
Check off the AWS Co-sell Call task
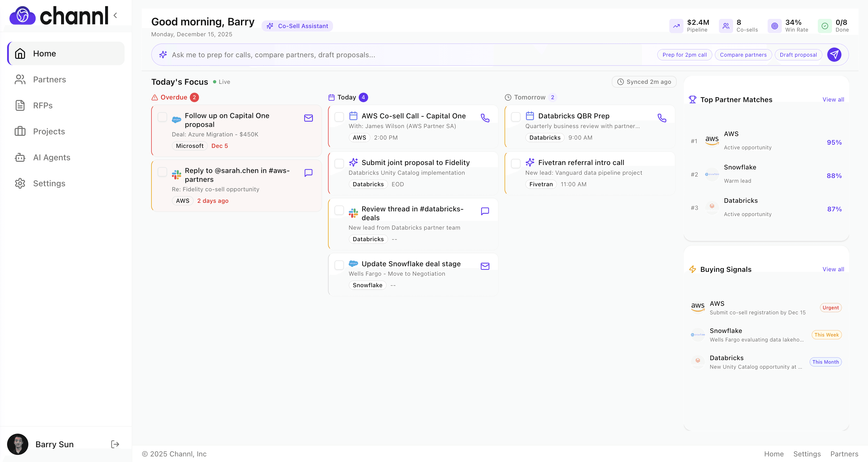pos(339,117)
